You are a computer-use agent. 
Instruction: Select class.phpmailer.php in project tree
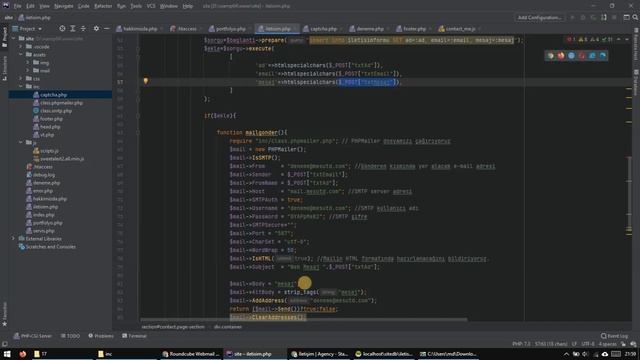61,103
